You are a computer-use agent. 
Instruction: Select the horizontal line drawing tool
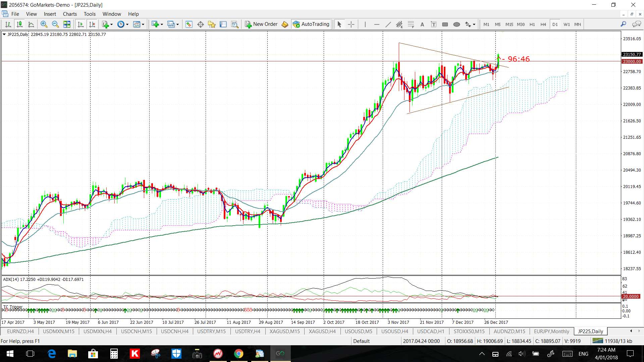click(377, 24)
